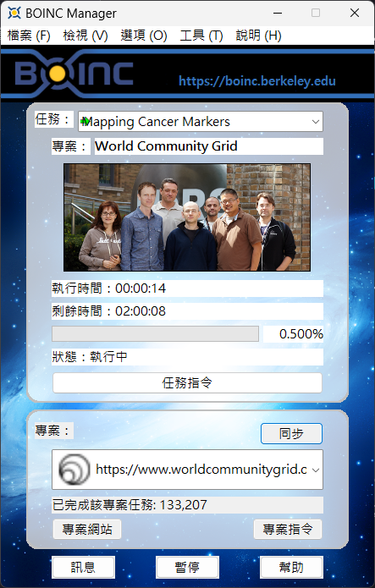This screenshot has height=588, width=375.
Task: Click the BOINC logo in the banner
Action: click(x=74, y=74)
